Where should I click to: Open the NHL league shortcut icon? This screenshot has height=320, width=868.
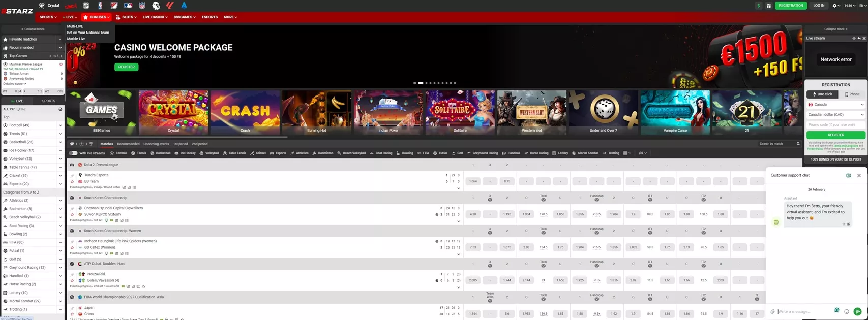(86, 6)
